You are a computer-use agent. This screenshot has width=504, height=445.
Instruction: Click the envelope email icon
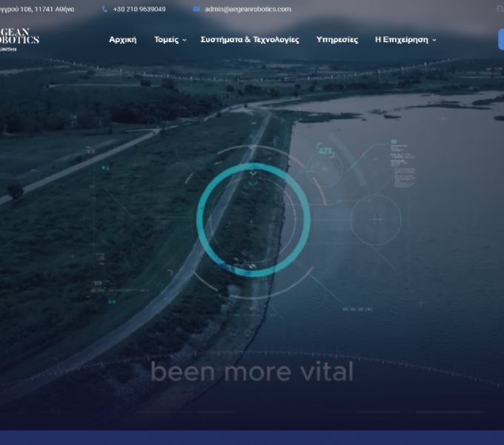pyautogui.click(x=196, y=9)
